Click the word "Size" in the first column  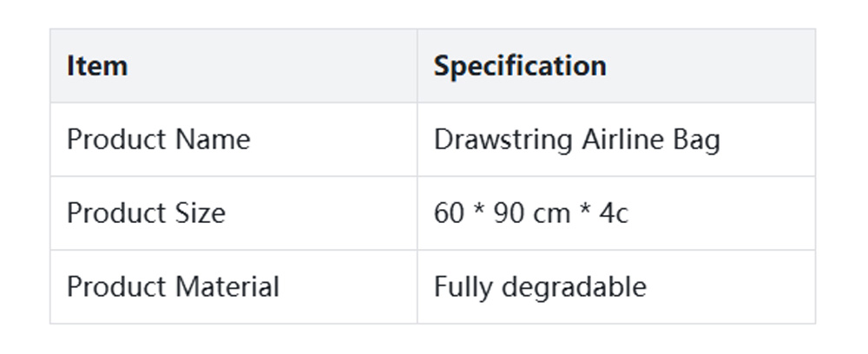[x=200, y=213]
